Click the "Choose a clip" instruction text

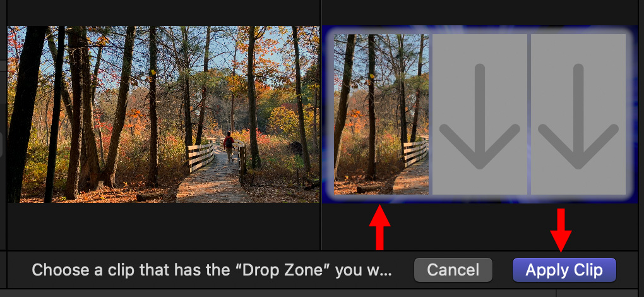(x=212, y=270)
